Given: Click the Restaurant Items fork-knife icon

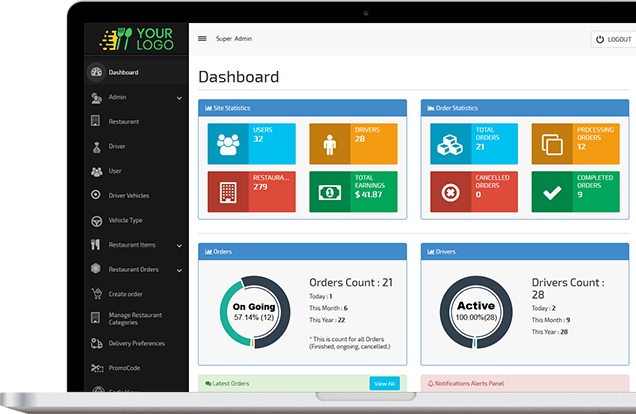Looking at the screenshot, I should pyautogui.click(x=95, y=245).
